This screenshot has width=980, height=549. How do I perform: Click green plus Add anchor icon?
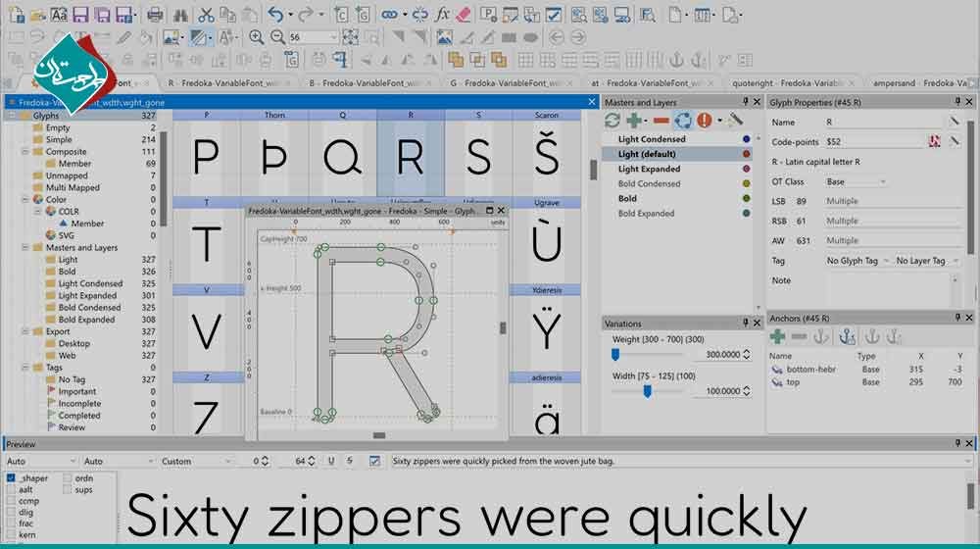777,336
